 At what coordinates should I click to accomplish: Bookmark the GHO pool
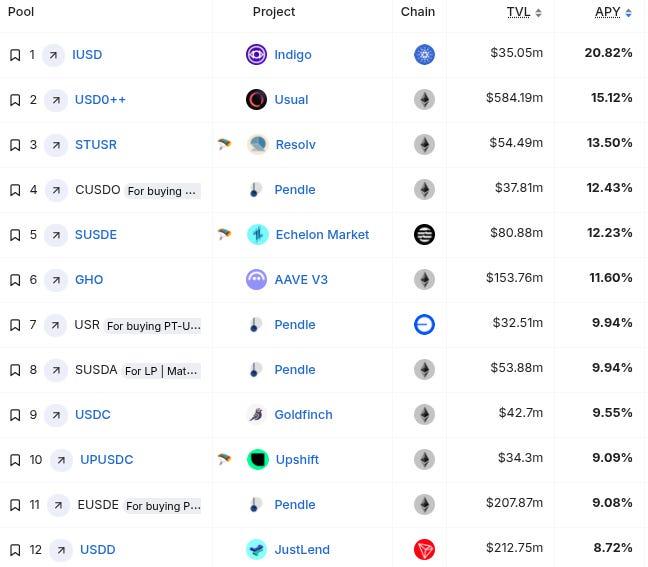click(x=15, y=280)
